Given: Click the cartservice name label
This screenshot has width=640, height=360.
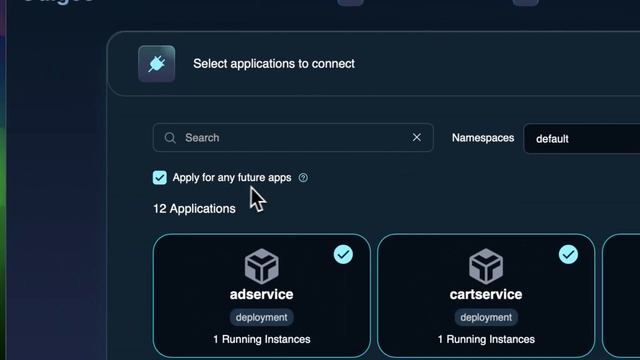Looking at the screenshot, I should coord(486,294).
